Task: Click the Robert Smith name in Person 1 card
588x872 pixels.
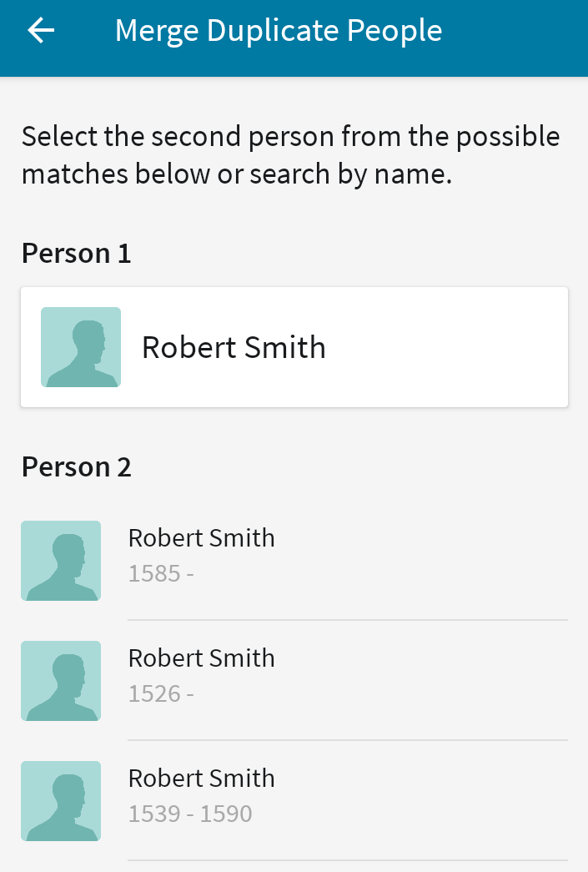Action: click(x=234, y=348)
